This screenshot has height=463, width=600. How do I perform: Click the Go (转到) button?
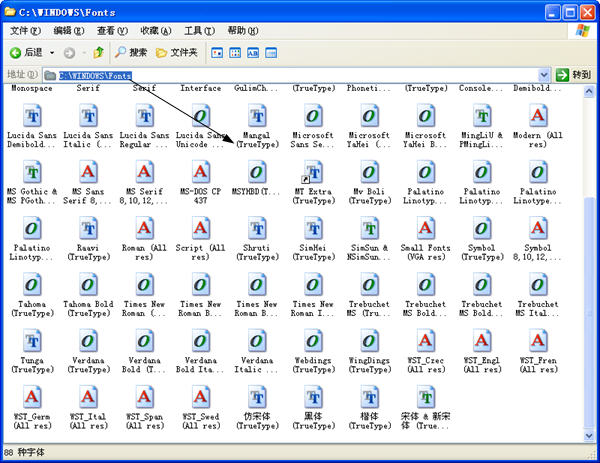[x=574, y=75]
